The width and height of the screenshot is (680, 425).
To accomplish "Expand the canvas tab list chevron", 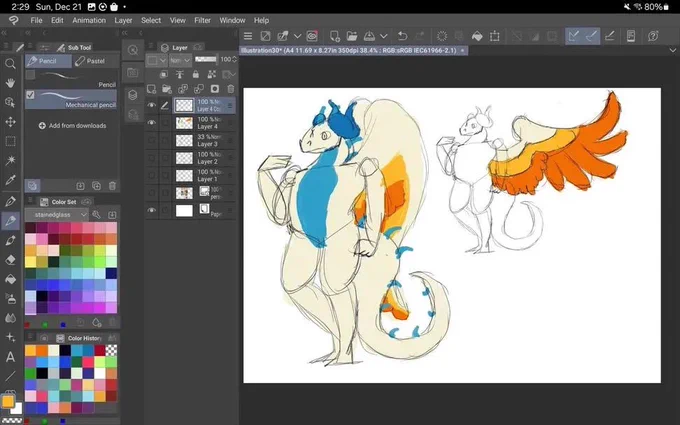I will [673, 51].
